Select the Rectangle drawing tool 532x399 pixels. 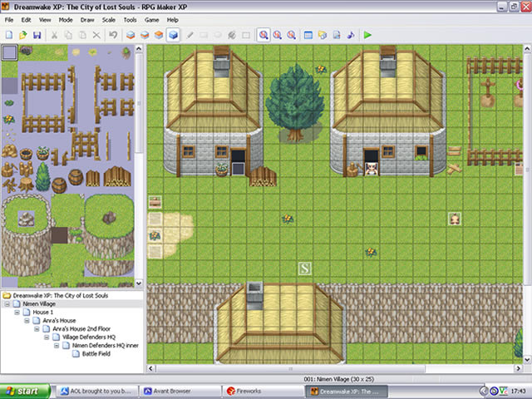tap(204, 35)
